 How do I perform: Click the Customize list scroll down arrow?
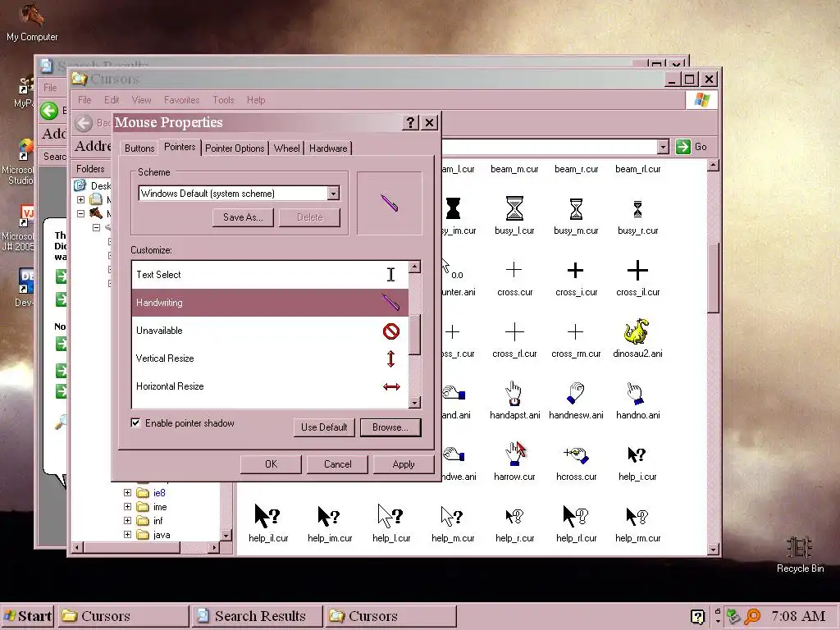coord(414,402)
